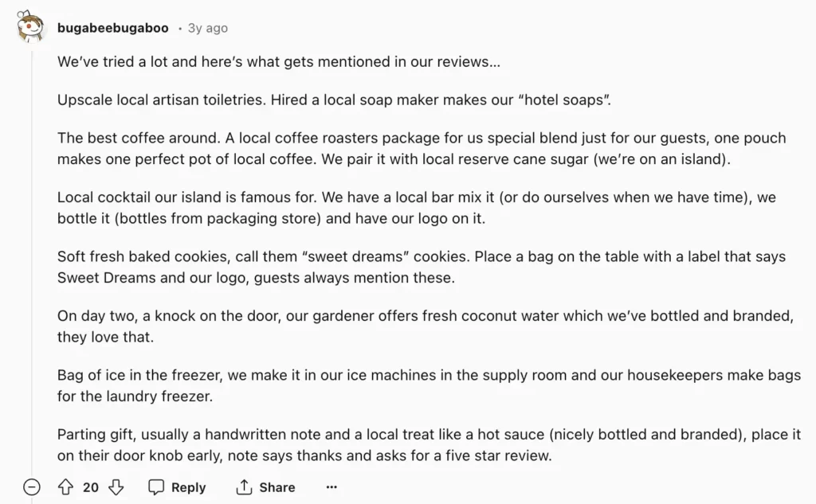Screen dimensions: 816x504
Task: Click the vote count showing 20
Action: pyautogui.click(x=91, y=486)
